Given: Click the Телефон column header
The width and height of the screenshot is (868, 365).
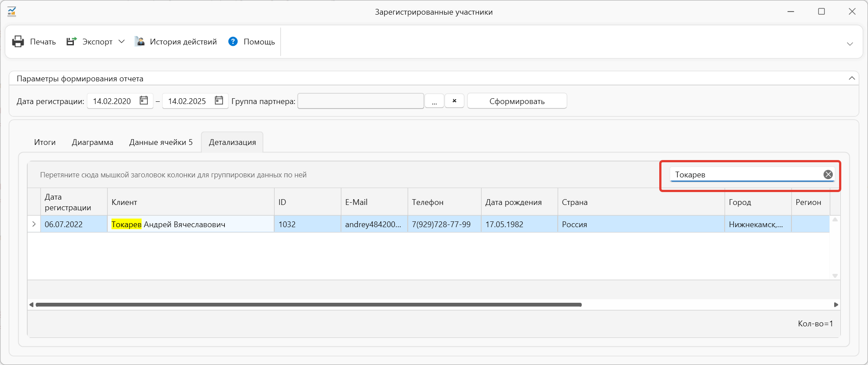Looking at the screenshot, I should [x=444, y=202].
